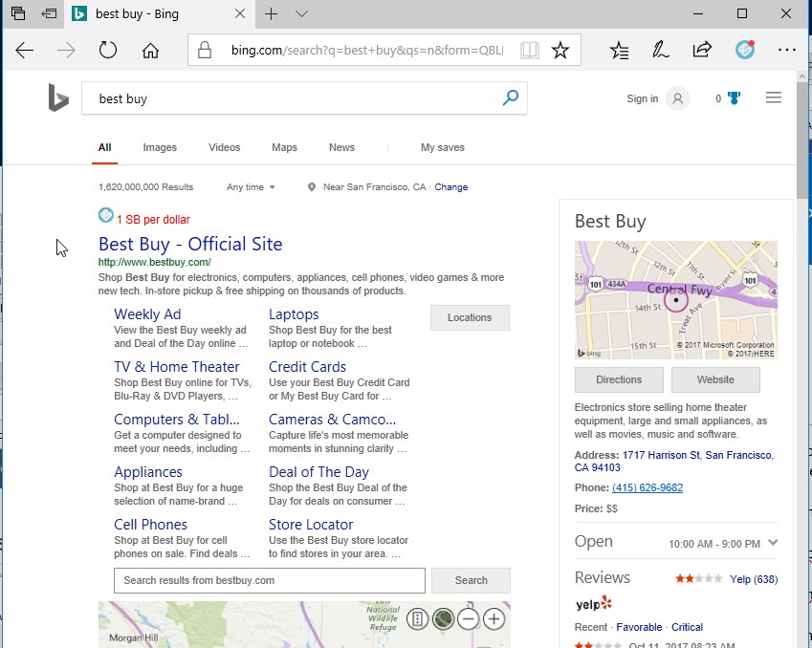Add page to favorites with star icon

click(560, 51)
